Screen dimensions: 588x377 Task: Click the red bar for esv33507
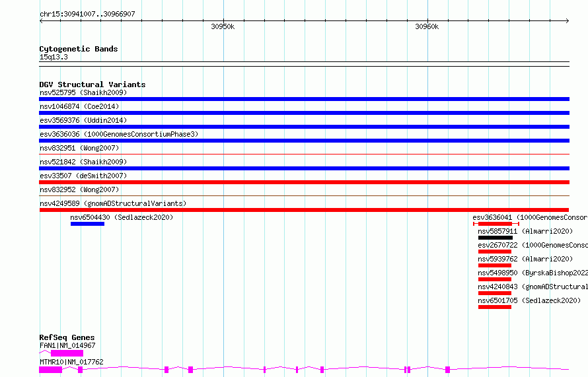(304, 182)
